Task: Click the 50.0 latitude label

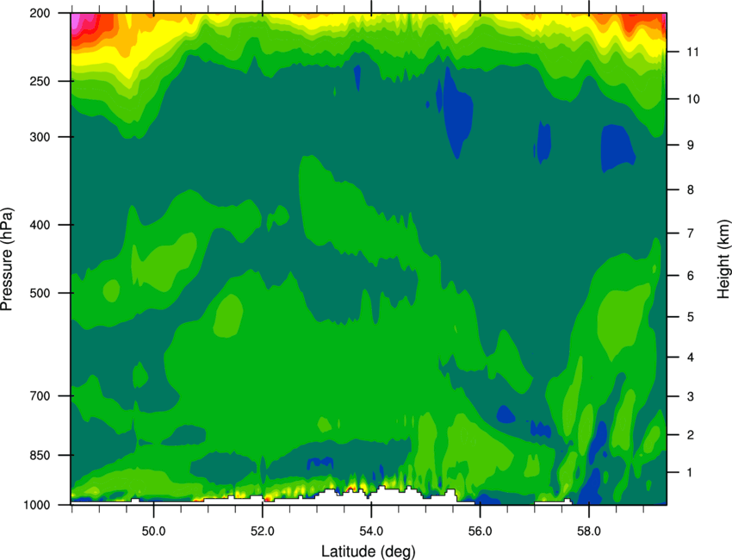Action: pyautogui.click(x=153, y=532)
